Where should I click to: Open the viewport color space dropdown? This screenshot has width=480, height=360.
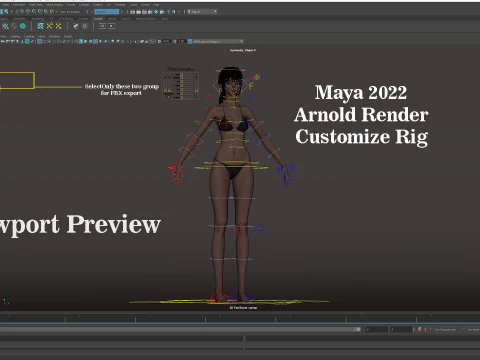pyautogui.click(x=218, y=41)
